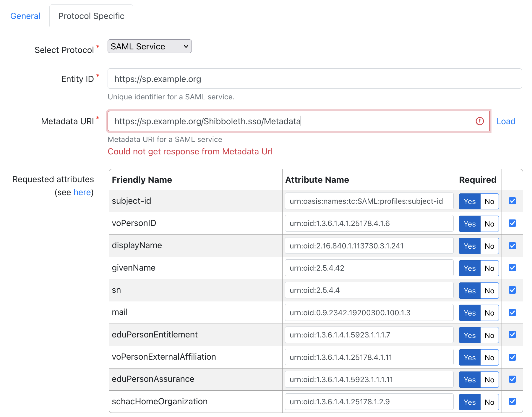
Task: Click the error icon in Metadata URI field
Action: [479, 121]
